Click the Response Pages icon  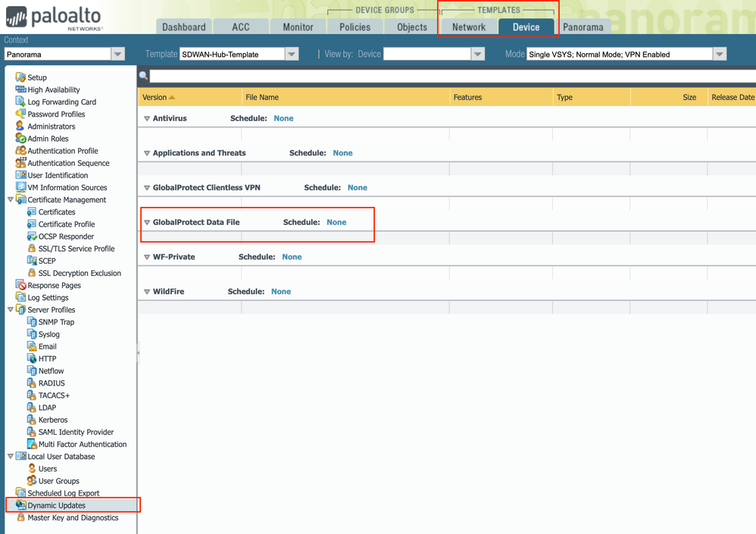click(x=20, y=286)
